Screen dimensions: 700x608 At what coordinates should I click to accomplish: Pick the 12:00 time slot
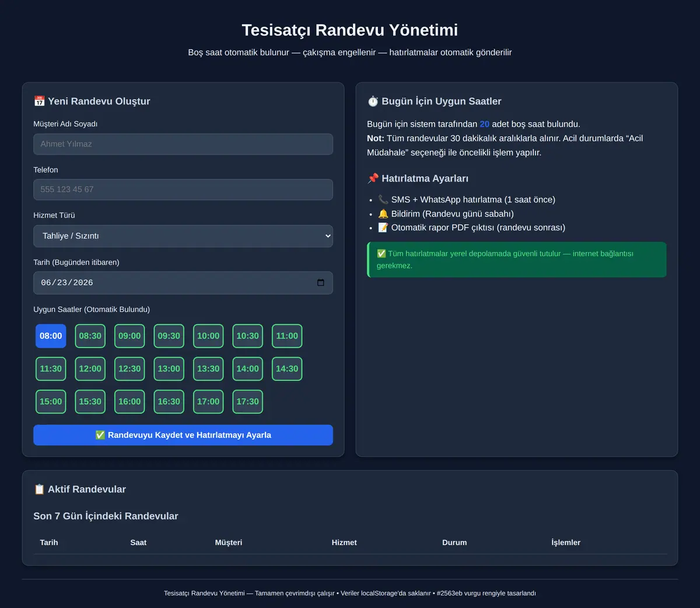pyautogui.click(x=90, y=369)
